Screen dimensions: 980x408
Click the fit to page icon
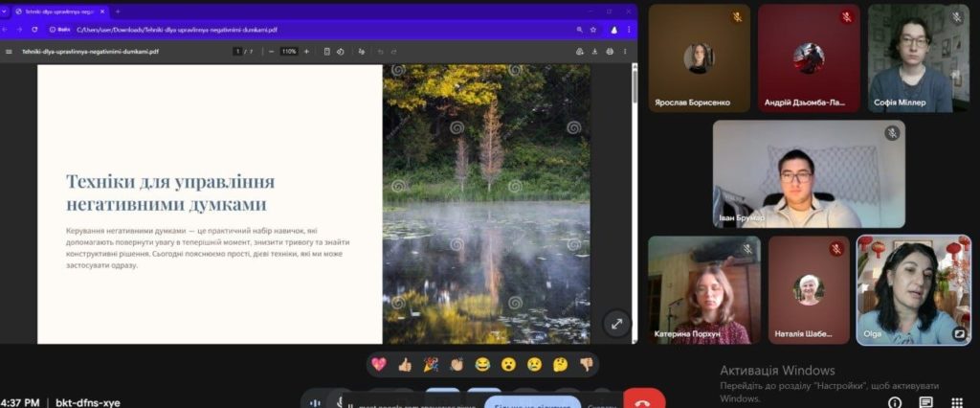click(326, 51)
